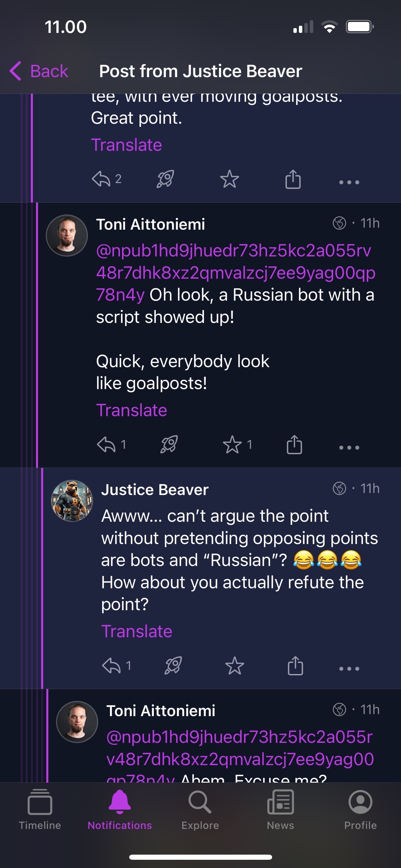
Task: Boost the top 'Great point' post
Action: click(165, 179)
